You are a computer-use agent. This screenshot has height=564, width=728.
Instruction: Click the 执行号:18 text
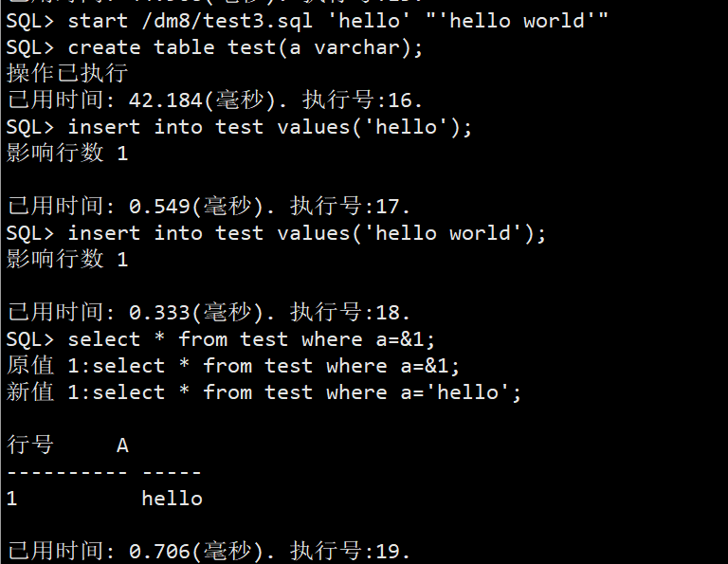coord(351,312)
